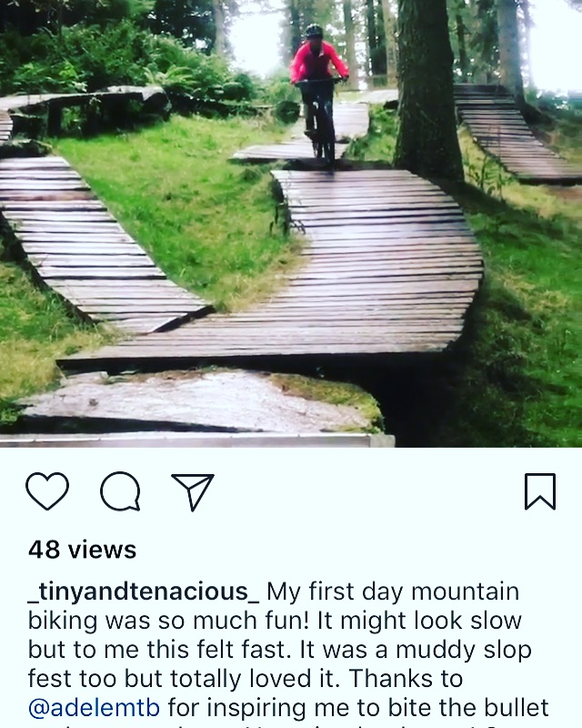582x728 pixels.
Task: Select caption text 'My first day mountain'
Action: [393, 591]
